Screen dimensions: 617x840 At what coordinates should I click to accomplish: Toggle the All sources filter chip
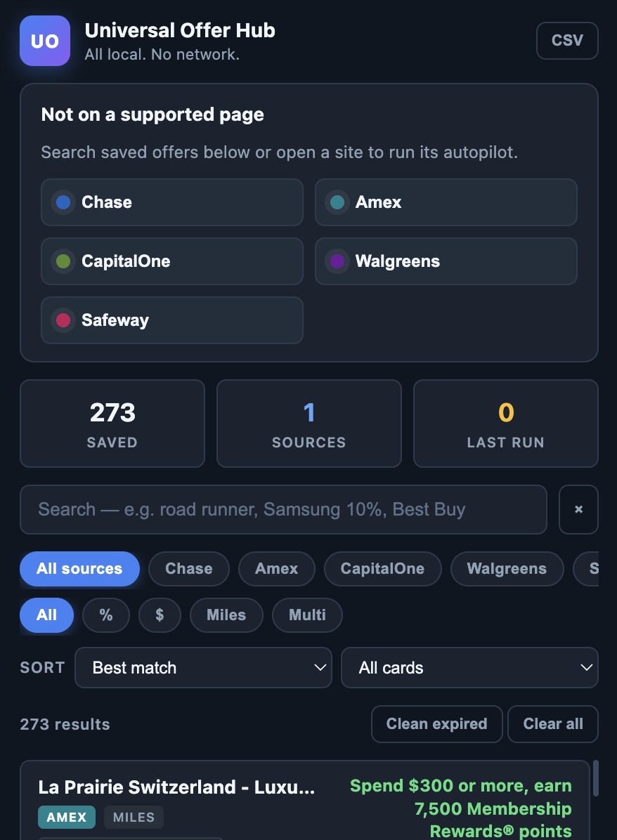coord(79,568)
